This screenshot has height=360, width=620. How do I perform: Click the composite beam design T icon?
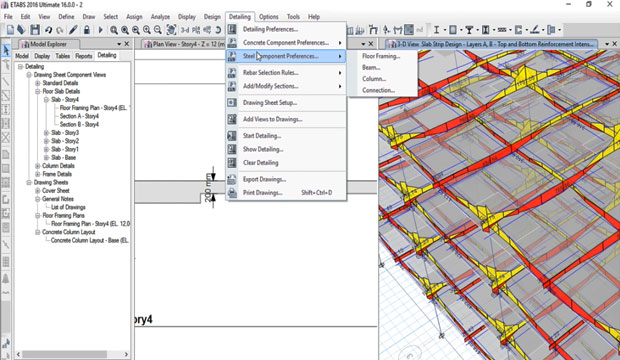click(469, 30)
